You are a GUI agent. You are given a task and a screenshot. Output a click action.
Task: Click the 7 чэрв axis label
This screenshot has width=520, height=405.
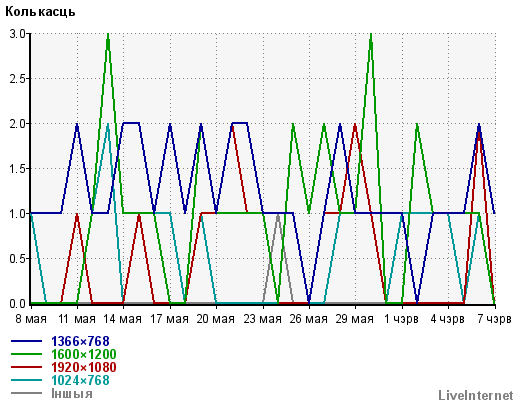click(x=494, y=319)
